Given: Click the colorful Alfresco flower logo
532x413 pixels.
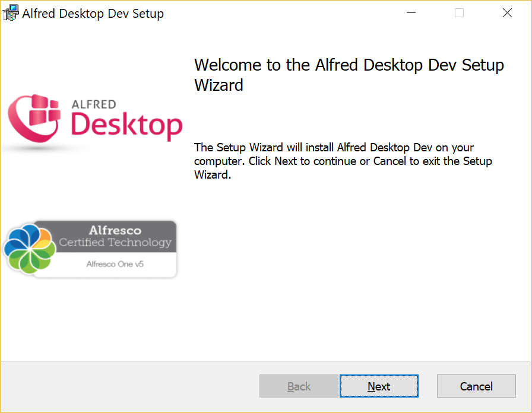Looking at the screenshot, I should pos(30,248).
